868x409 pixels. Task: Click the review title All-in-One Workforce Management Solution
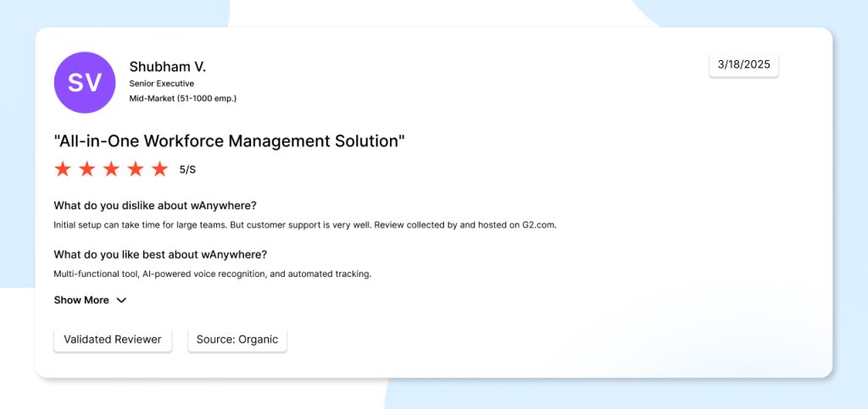229,141
